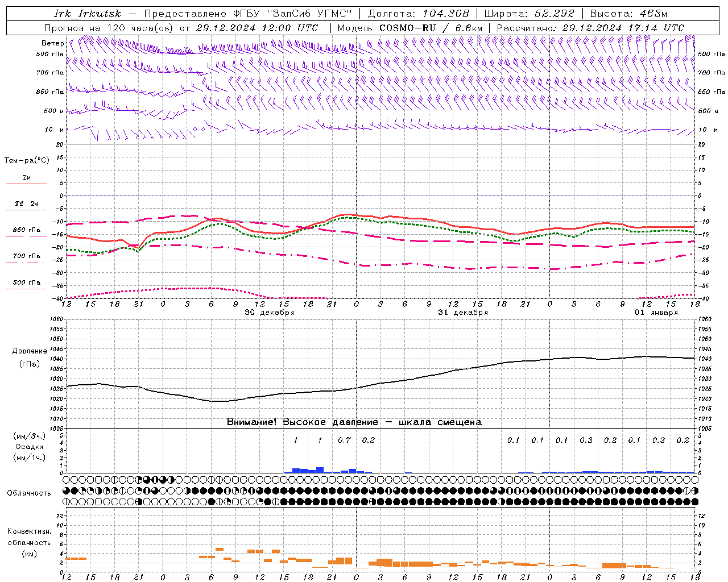The width and height of the screenshot is (728, 582).
Task: Click the warning Внимание! Высокое давление – шкала смещена
Action: click(x=354, y=422)
